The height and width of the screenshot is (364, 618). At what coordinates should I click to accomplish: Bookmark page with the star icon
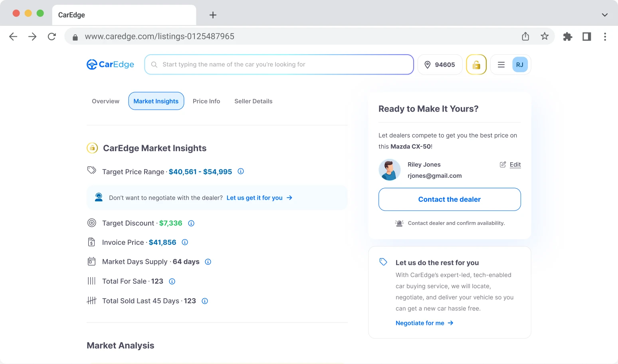click(x=545, y=37)
